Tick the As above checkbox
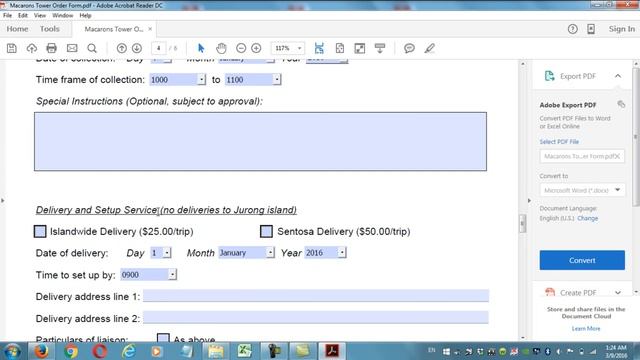The image size is (640, 360). (x=163, y=338)
